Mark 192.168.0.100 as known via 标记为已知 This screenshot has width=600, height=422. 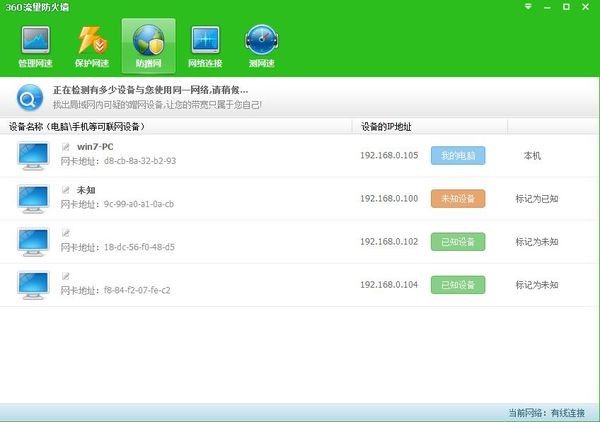pos(537,199)
